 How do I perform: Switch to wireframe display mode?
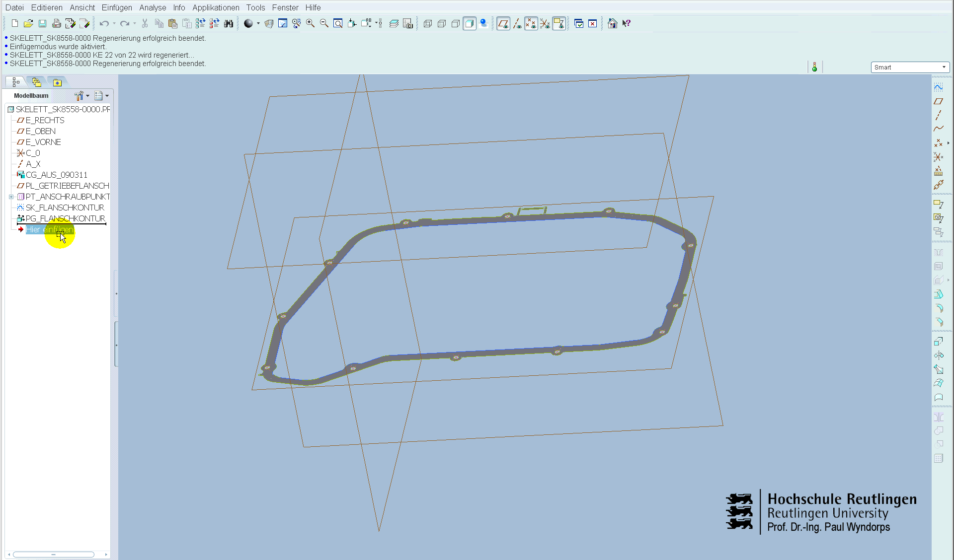pyautogui.click(x=428, y=23)
